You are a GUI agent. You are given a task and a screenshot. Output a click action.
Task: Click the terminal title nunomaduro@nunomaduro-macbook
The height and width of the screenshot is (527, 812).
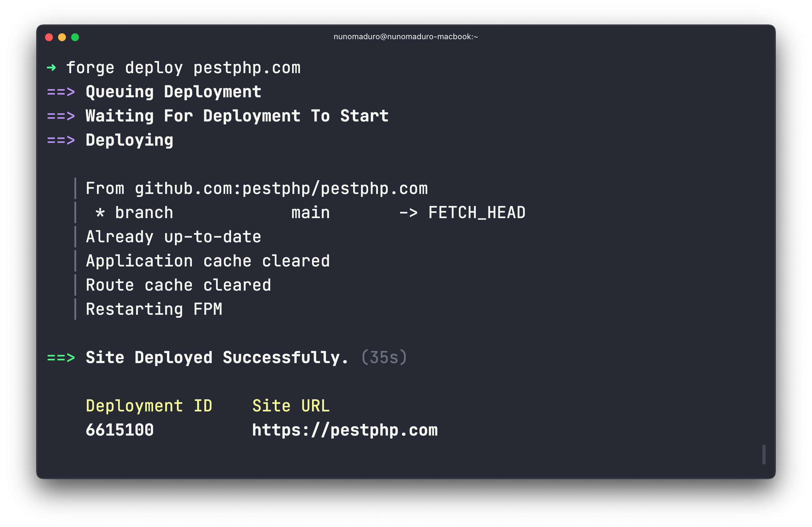coord(406,37)
